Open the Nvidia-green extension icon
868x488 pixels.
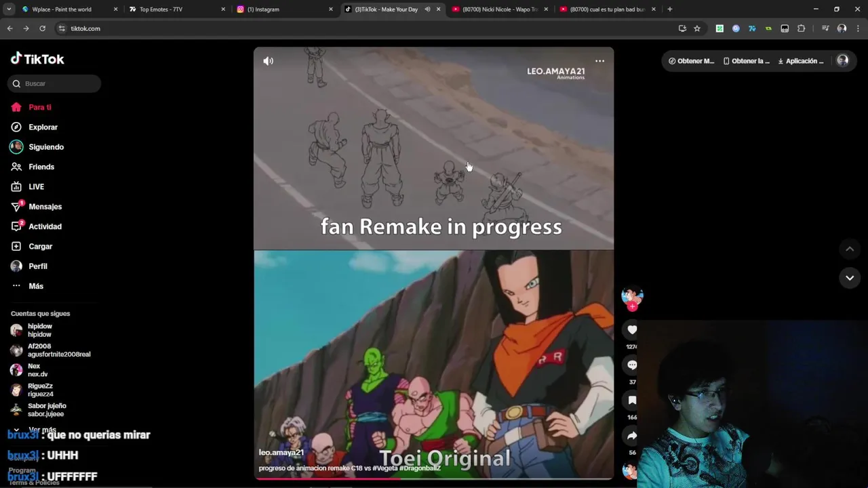tap(768, 28)
